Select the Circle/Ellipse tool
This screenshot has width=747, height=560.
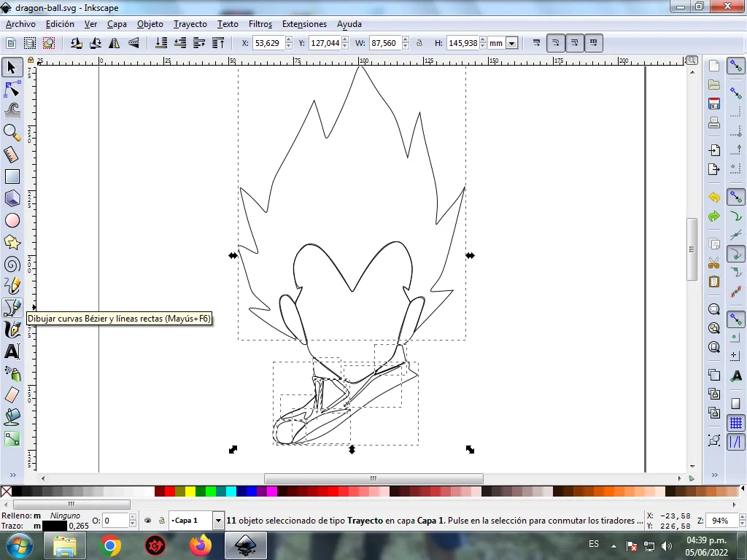12,220
